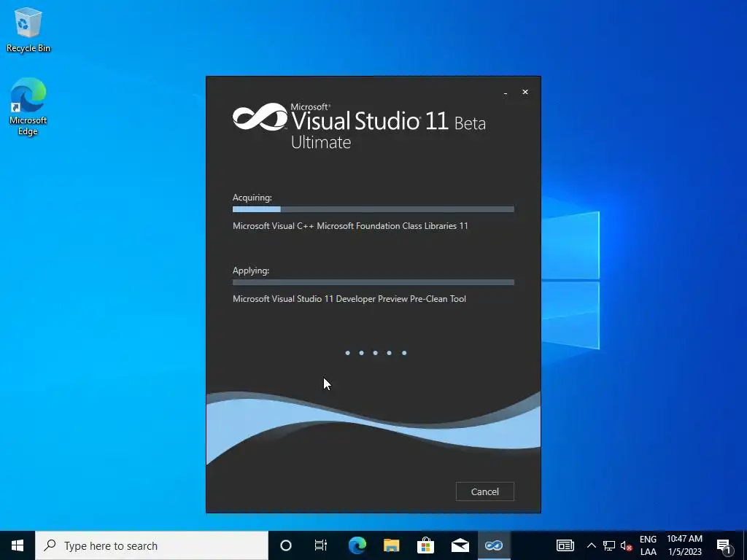Click the 'Applying:' label

click(x=251, y=271)
